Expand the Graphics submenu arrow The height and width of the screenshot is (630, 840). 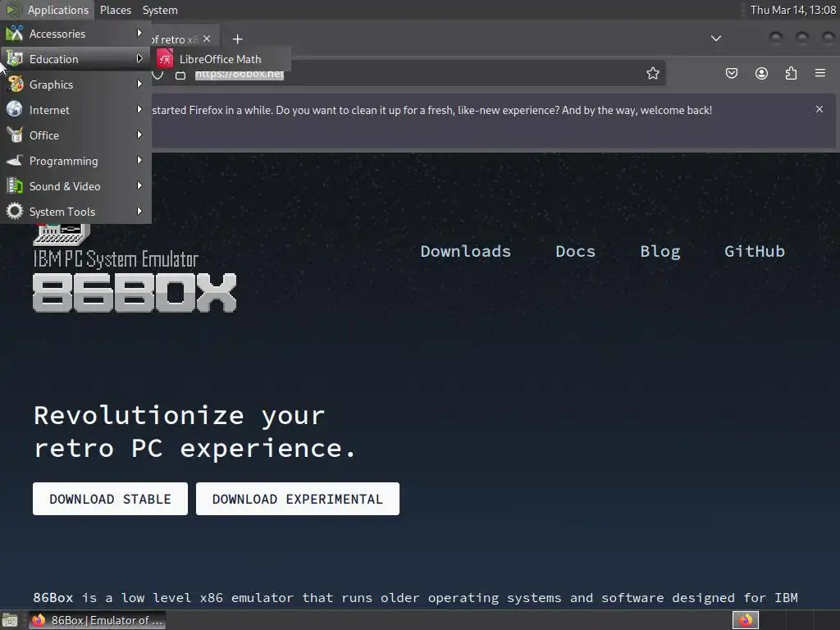[x=139, y=84]
